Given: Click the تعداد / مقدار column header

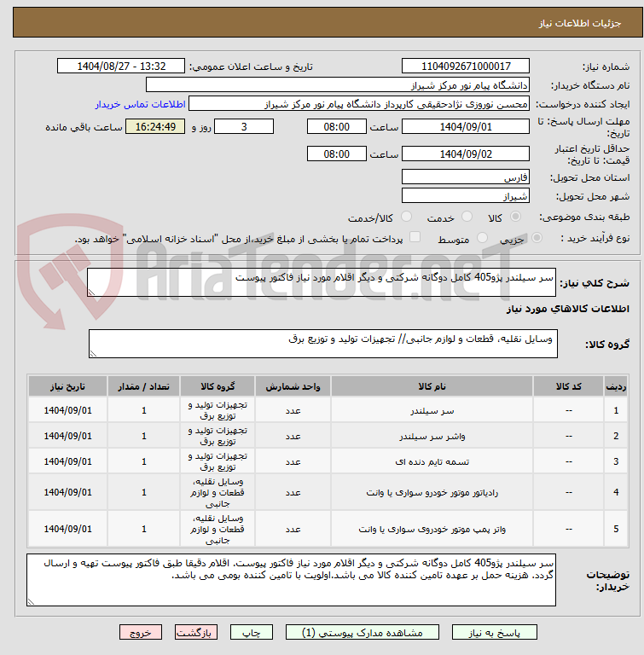Looking at the screenshot, I should (144, 386).
